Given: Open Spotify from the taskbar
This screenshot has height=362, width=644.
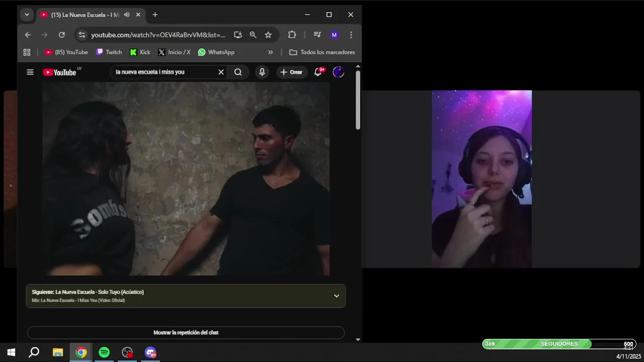Looking at the screenshot, I should point(104,352).
